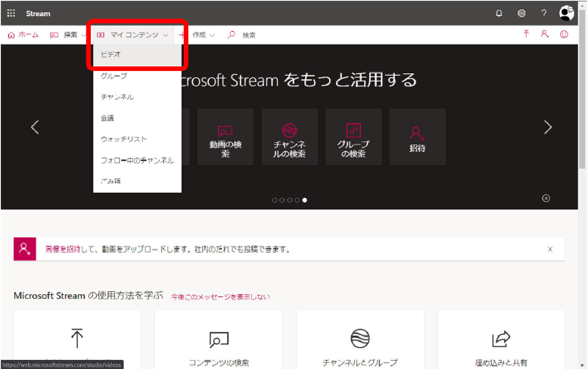
Task: Click the Stream title in header
Action: pos(38,14)
